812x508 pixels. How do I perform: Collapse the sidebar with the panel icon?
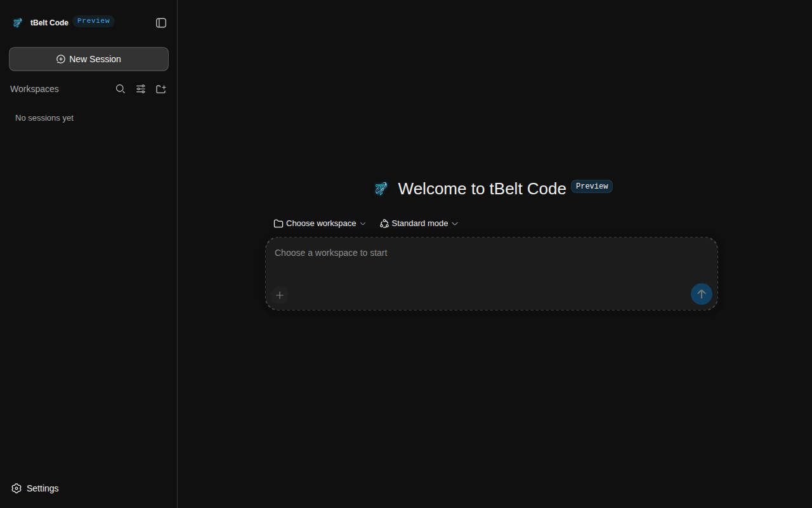pos(161,23)
